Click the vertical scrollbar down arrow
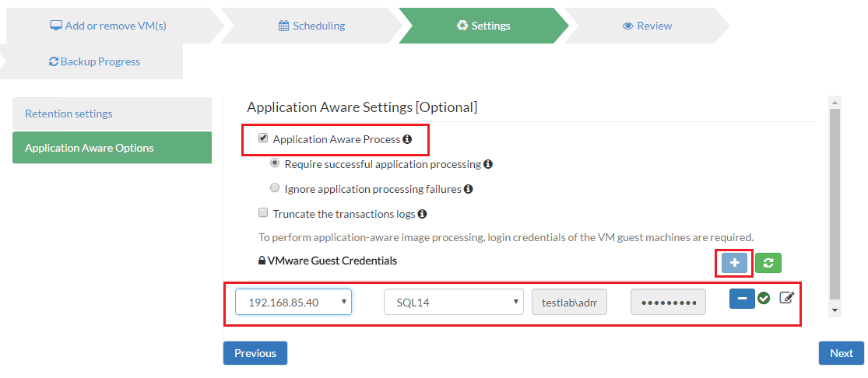Image resolution: width=868 pixels, height=378 pixels. (x=836, y=310)
